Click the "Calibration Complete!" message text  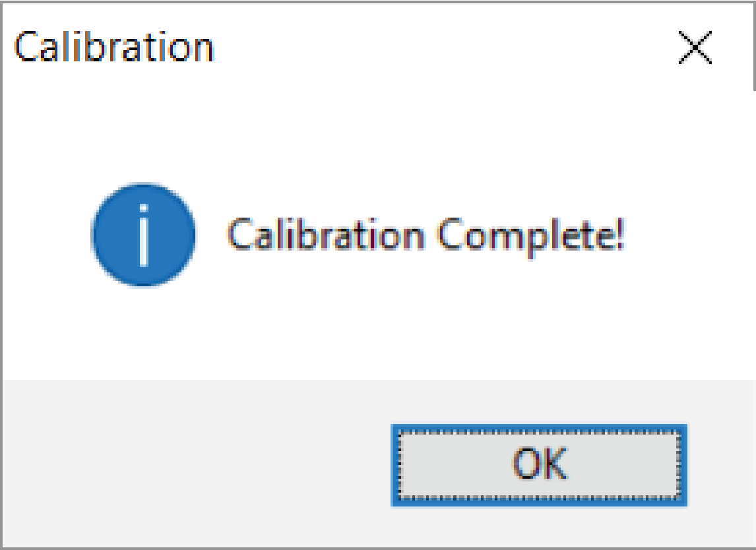pyautogui.click(x=425, y=235)
